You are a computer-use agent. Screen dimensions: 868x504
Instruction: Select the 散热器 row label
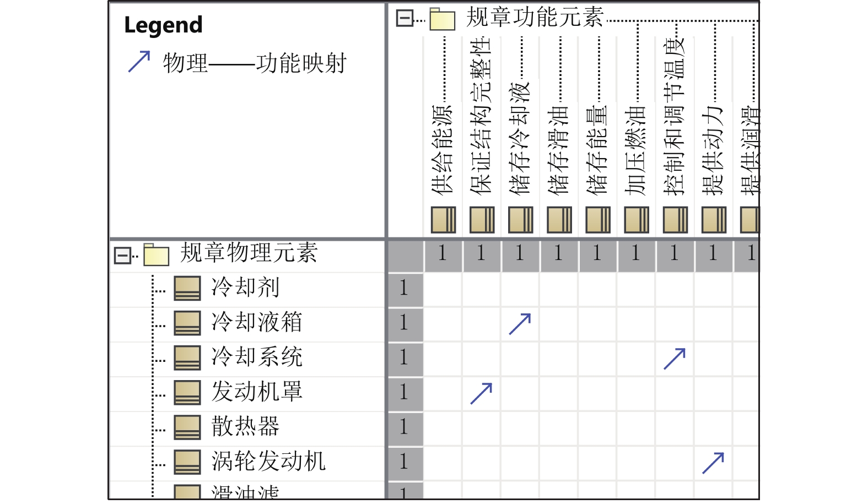(245, 427)
